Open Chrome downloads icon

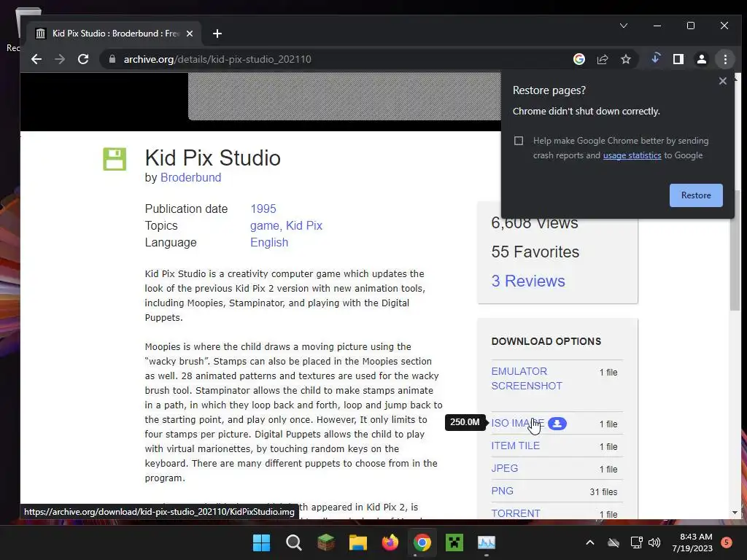[x=656, y=58]
